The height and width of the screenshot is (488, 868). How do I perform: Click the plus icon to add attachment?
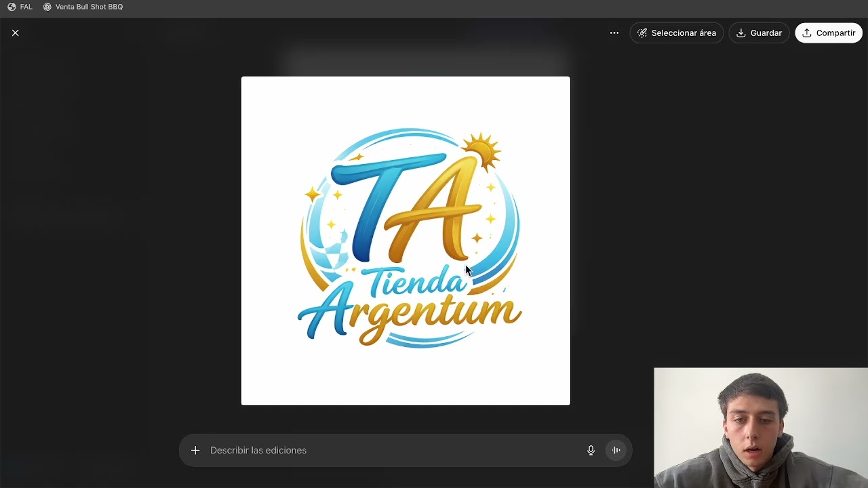pos(195,450)
